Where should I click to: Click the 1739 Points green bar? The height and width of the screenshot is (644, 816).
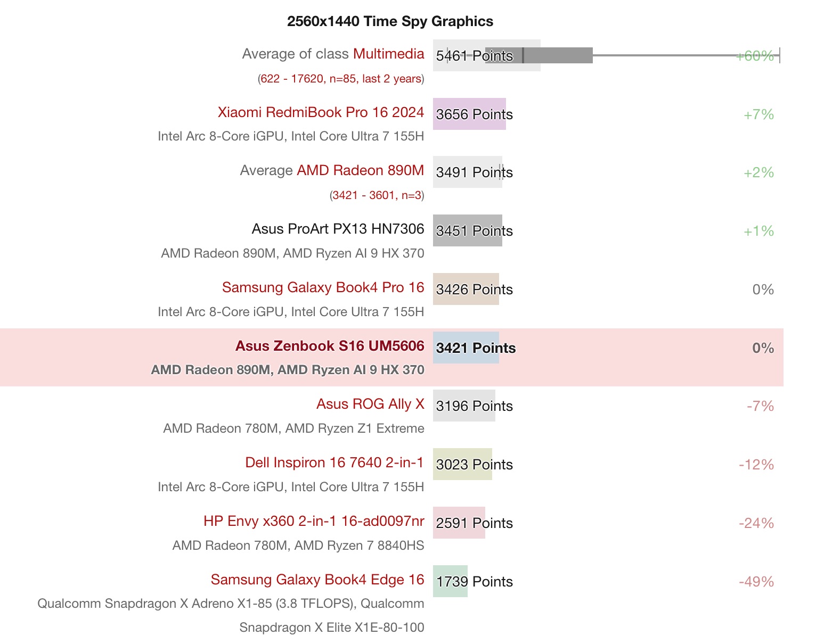450,581
